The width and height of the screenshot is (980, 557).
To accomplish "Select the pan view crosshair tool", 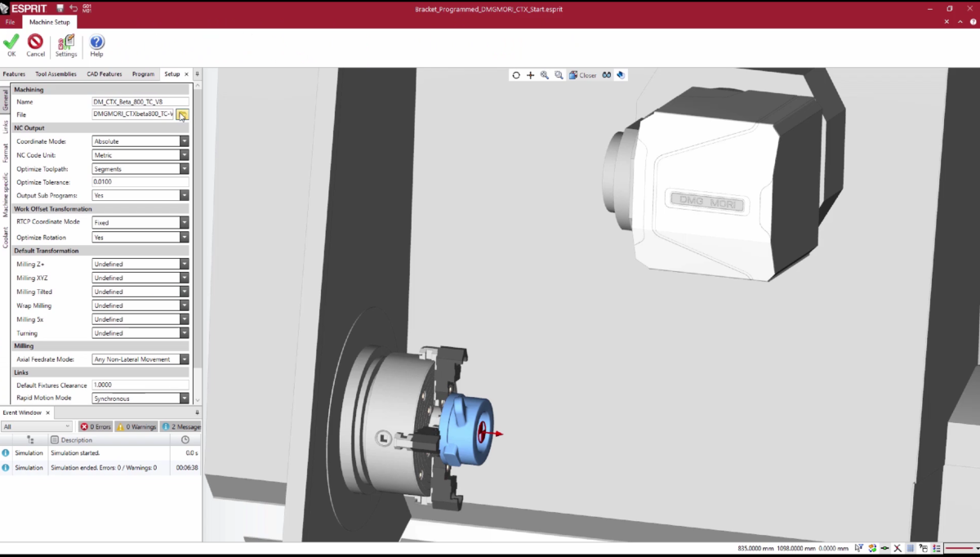I will coord(530,75).
